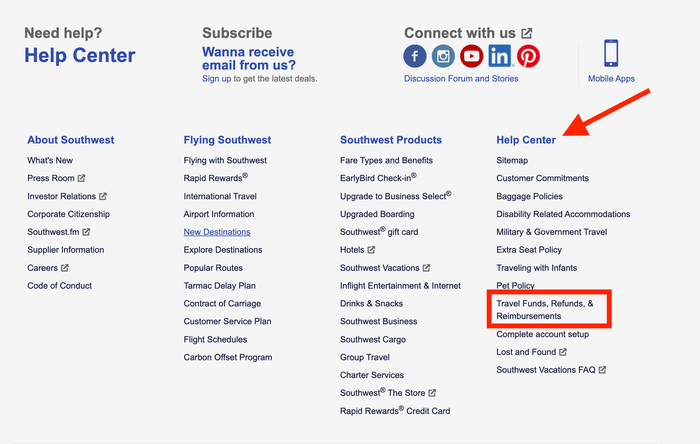Open What's New link
The width and height of the screenshot is (700, 444).
50,160
